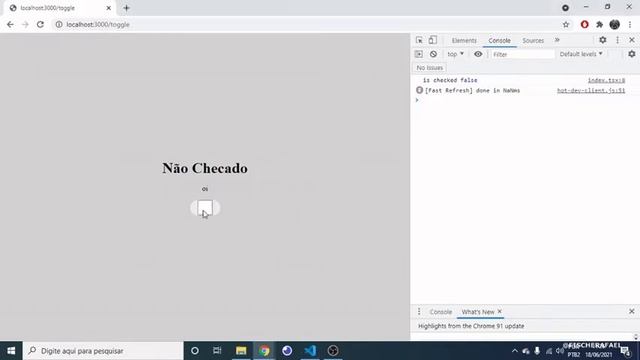Close the DevTools panel
640x360 pixels.
tap(632, 40)
